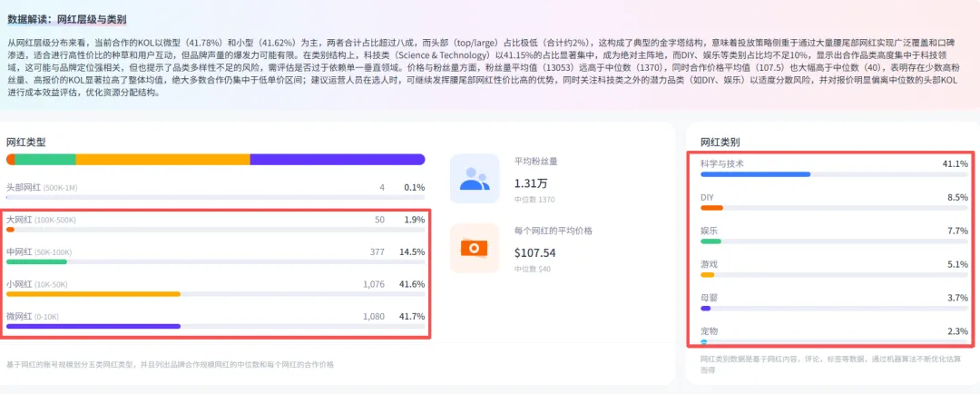Click the 3.7% value for 母婴

pos(957,298)
